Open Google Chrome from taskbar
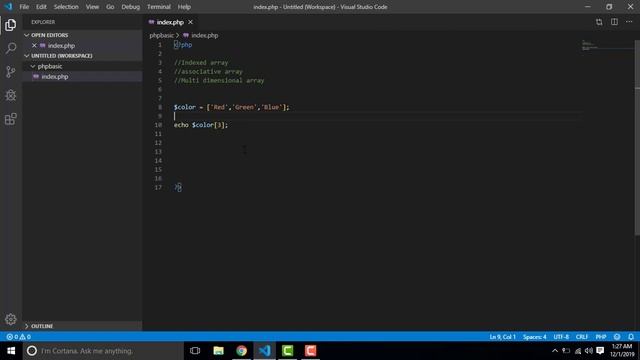 [x=241, y=351]
